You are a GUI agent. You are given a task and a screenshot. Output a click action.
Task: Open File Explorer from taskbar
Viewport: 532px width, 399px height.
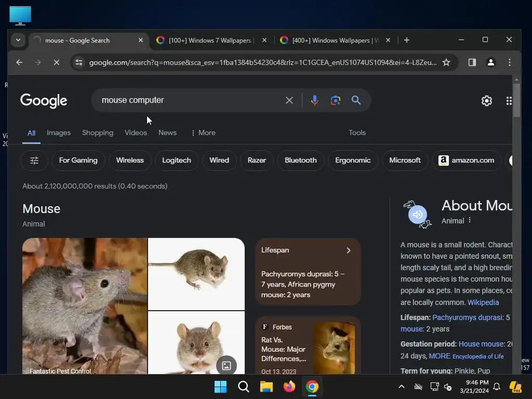click(267, 387)
